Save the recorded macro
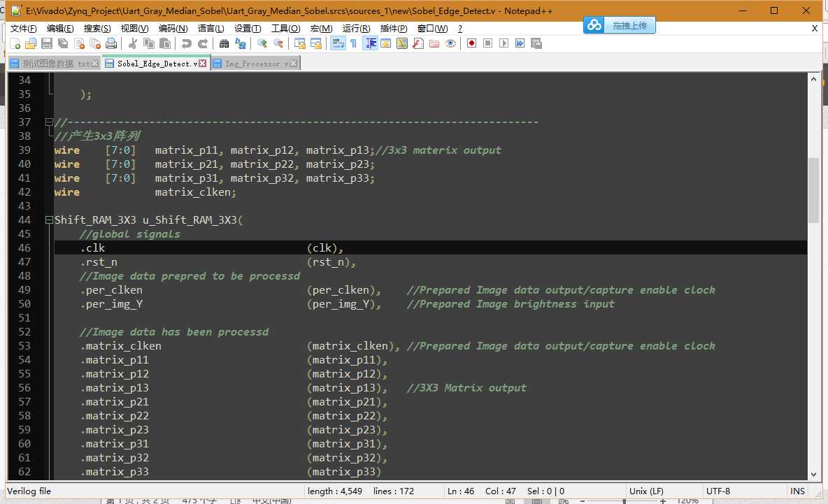Image resolution: width=828 pixels, height=504 pixels. 536,43
